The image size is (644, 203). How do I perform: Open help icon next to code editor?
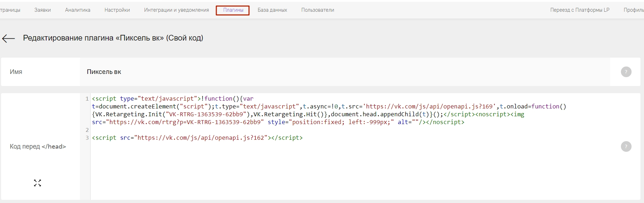626,146
